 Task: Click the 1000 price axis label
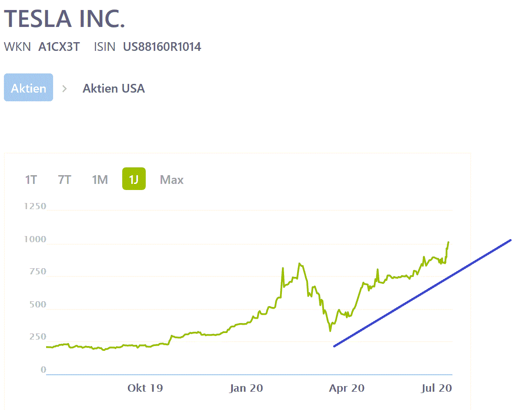pos(35,239)
